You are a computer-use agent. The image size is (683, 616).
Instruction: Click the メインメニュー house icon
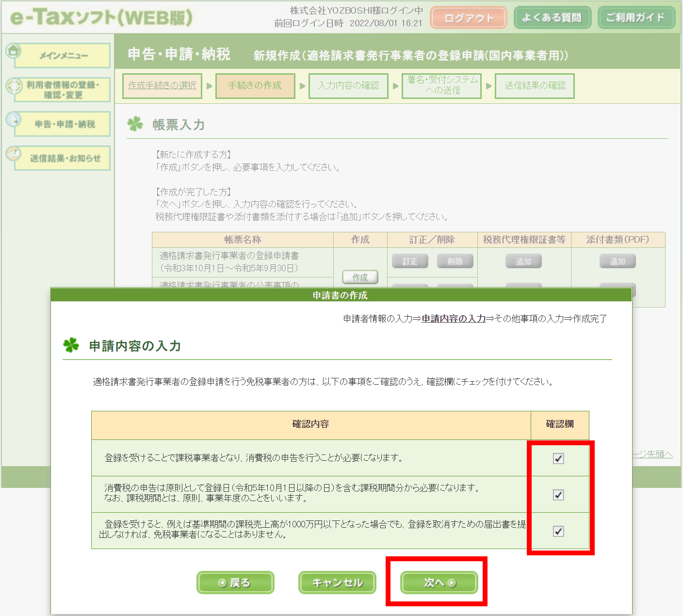13,50
